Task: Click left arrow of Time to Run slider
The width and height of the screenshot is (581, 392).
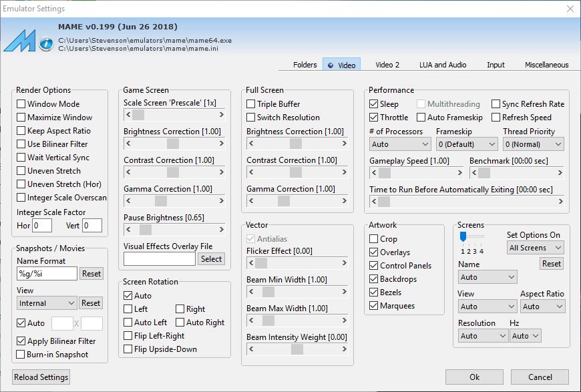Action: (374, 201)
